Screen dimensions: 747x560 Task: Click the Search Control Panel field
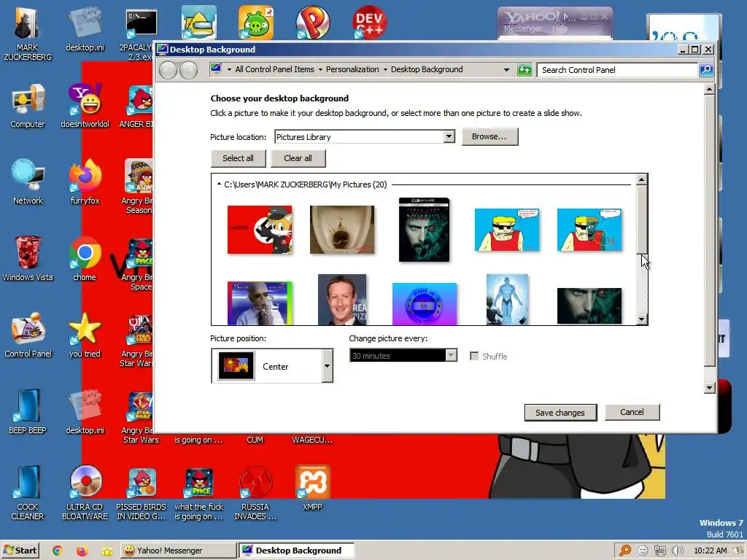tap(618, 70)
